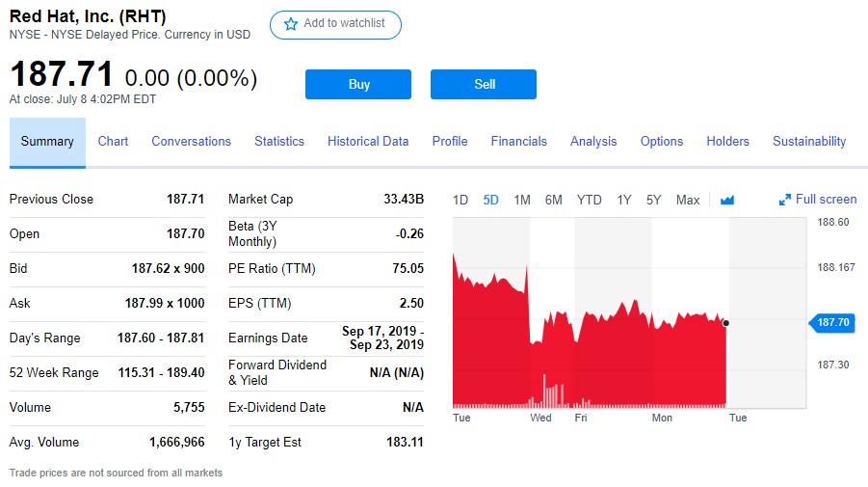The height and width of the screenshot is (487, 868).
Task: Select the 5D chart range
Action: click(490, 200)
